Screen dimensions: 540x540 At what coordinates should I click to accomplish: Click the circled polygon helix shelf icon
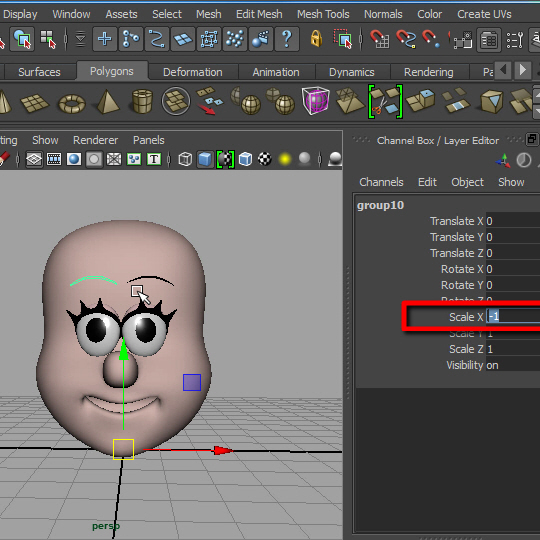(x=176, y=101)
